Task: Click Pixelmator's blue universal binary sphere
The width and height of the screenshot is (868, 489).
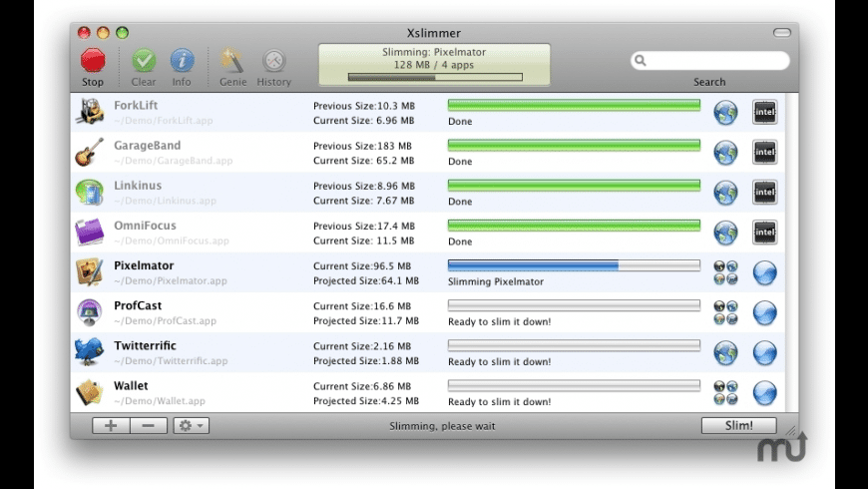Action: tap(764, 272)
